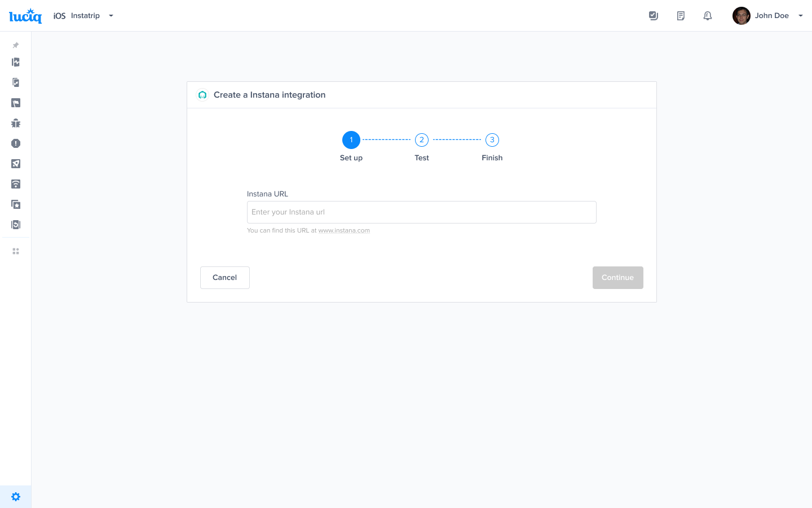
Task: Open the wifi signal icon in sidebar
Action: (16, 184)
